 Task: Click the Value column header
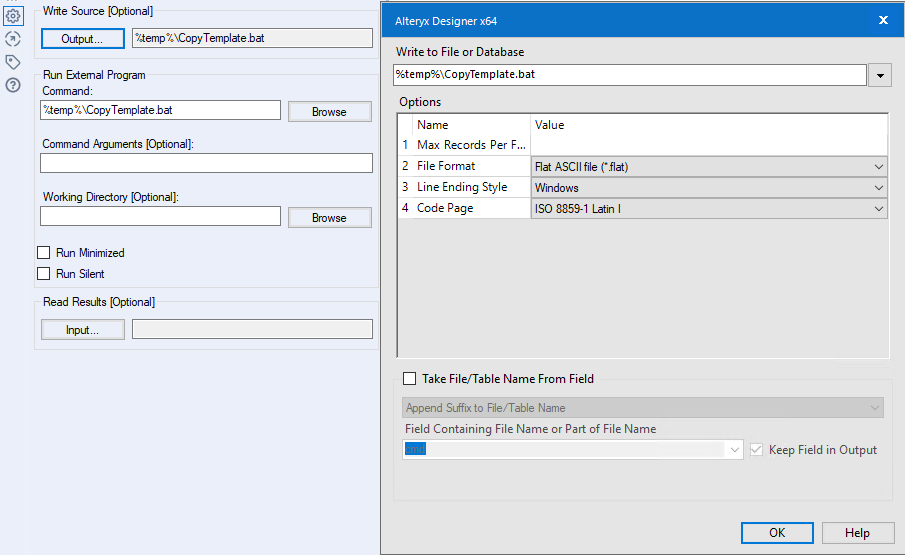coord(549,125)
